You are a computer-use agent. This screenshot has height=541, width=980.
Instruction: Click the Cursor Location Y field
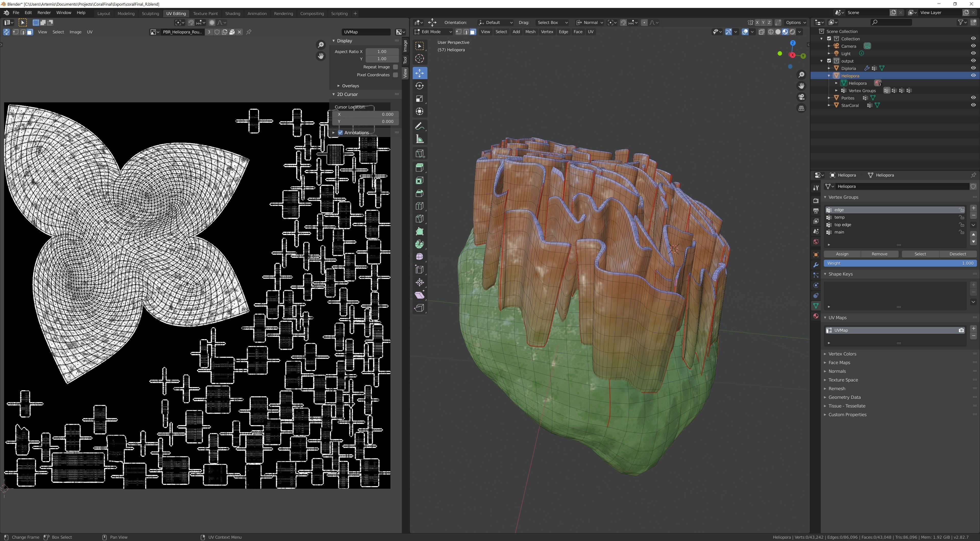(x=365, y=122)
